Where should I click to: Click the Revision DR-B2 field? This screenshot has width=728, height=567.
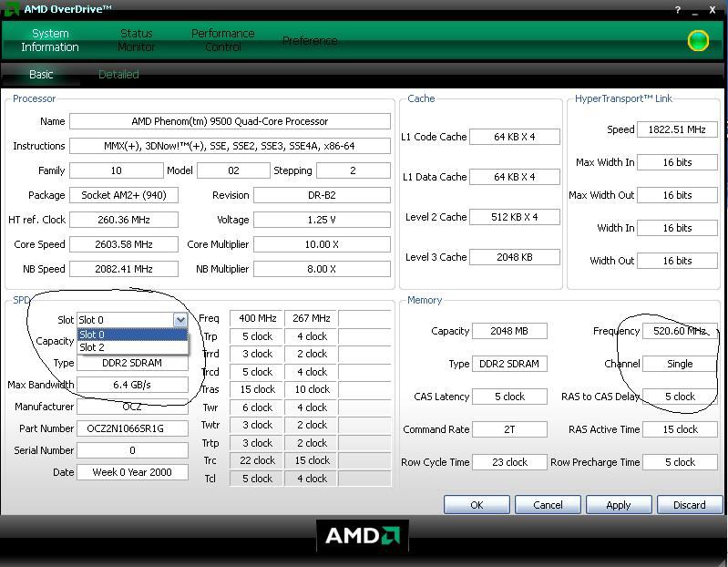pyautogui.click(x=322, y=195)
